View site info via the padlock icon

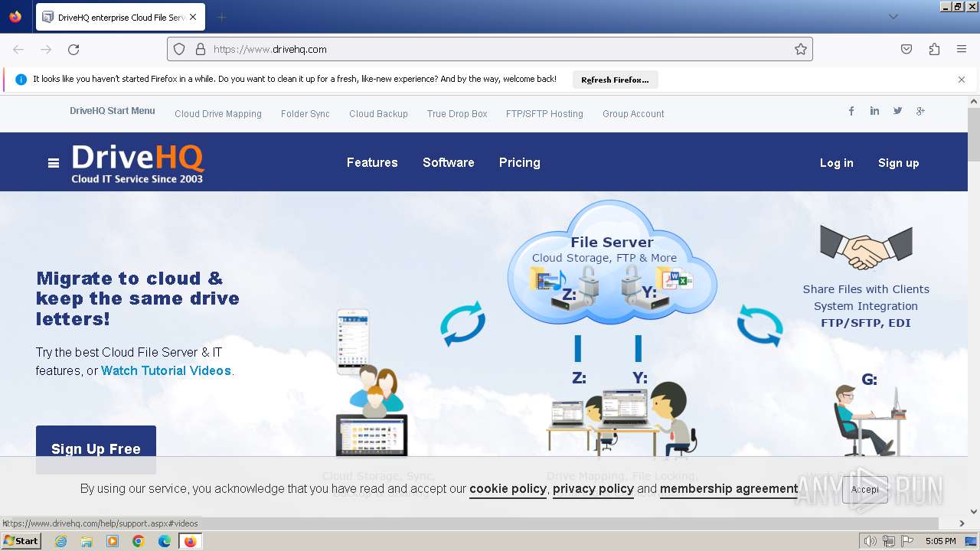(x=201, y=49)
